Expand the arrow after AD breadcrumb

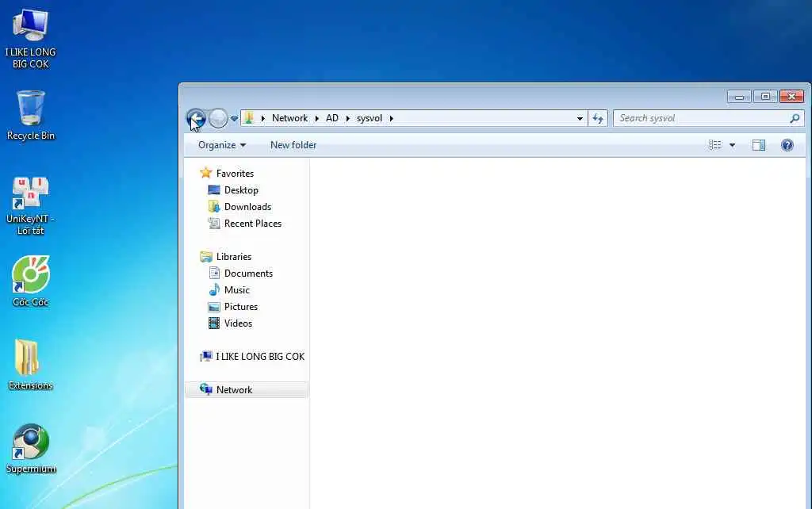348,119
